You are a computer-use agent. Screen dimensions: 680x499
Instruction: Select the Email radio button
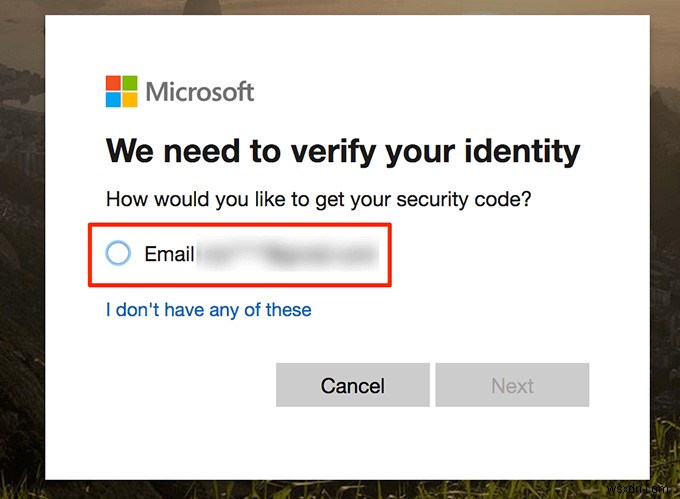click(x=118, y=253)
